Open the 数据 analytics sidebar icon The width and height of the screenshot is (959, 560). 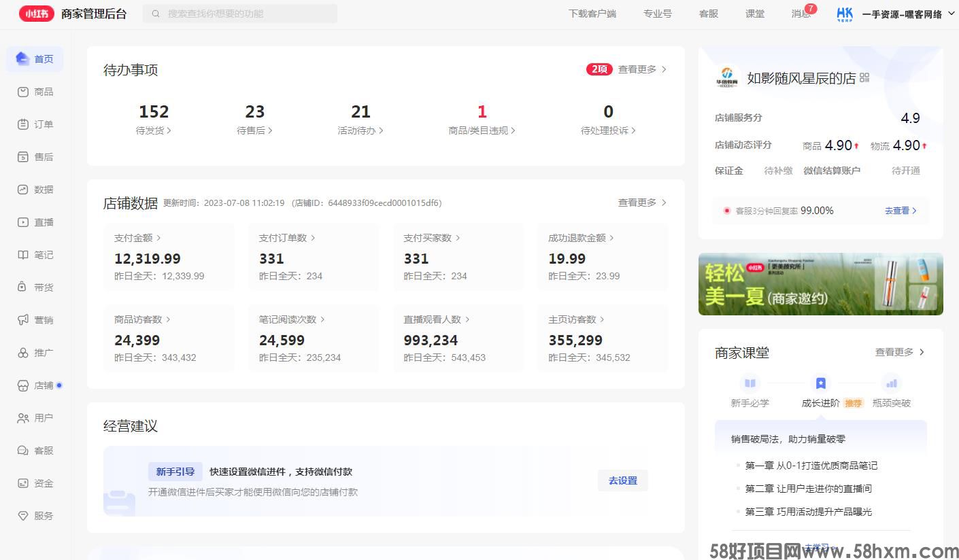(x=22, y=189)
